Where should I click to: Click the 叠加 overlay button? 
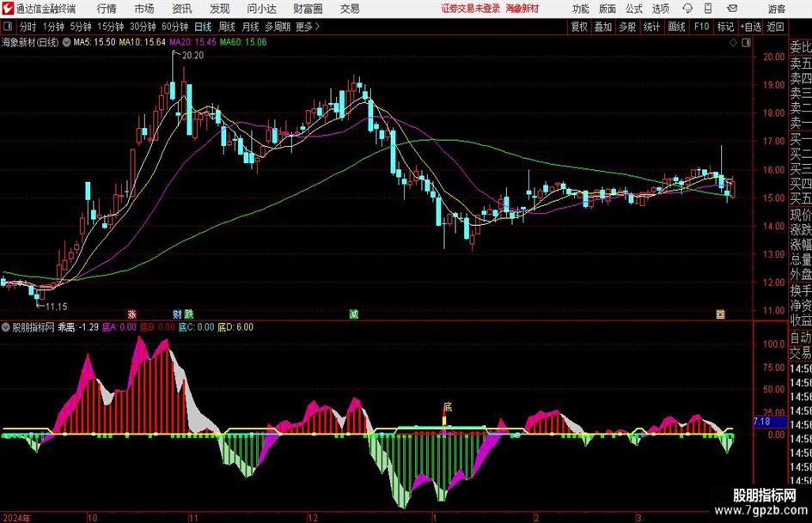point(603,27)
